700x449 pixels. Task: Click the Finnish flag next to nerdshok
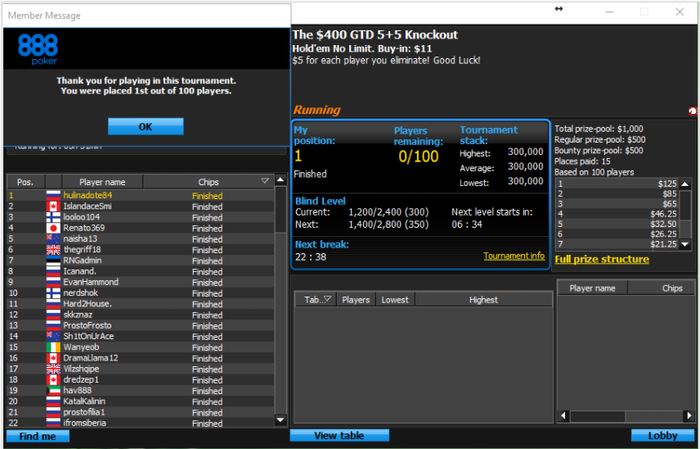coord(53,293)
